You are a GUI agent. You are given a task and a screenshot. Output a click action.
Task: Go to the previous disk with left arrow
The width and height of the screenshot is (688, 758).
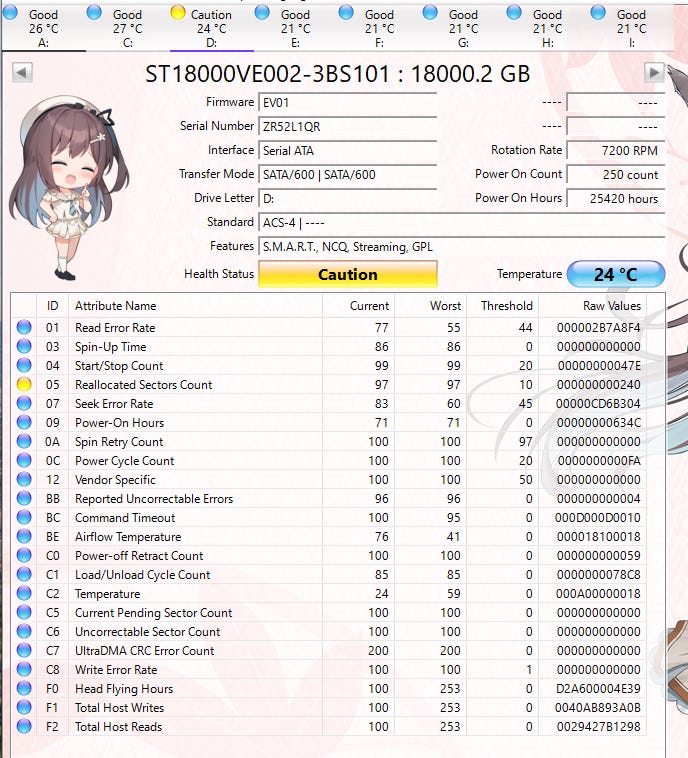point(22,73)
